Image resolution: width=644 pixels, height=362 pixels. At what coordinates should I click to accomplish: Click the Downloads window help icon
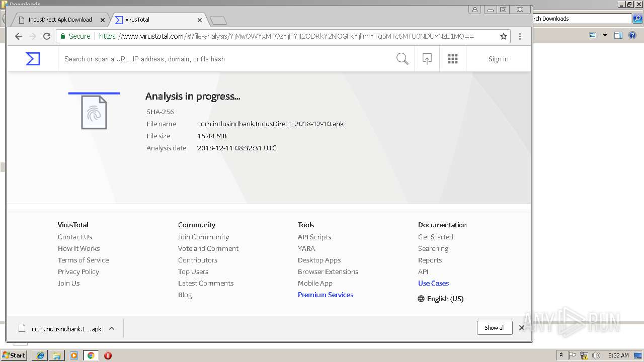coord(632,35)
